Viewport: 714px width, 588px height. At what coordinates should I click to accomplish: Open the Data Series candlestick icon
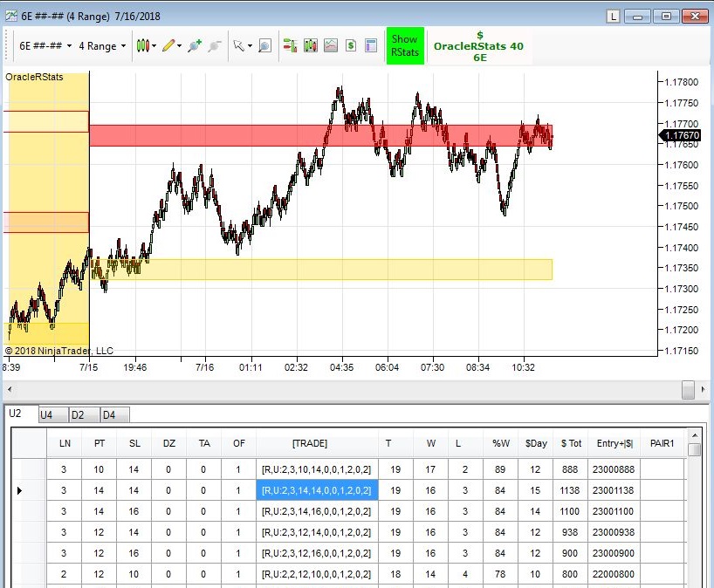tap(311, 45)
